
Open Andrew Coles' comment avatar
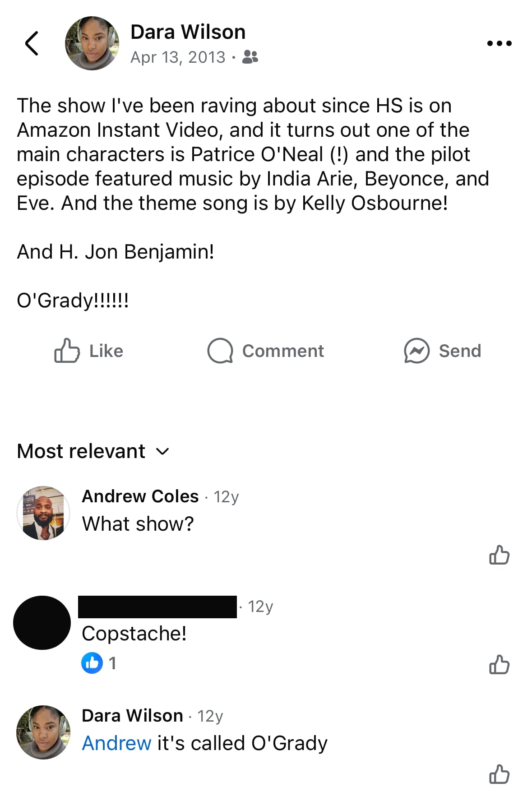click(43, 513)
